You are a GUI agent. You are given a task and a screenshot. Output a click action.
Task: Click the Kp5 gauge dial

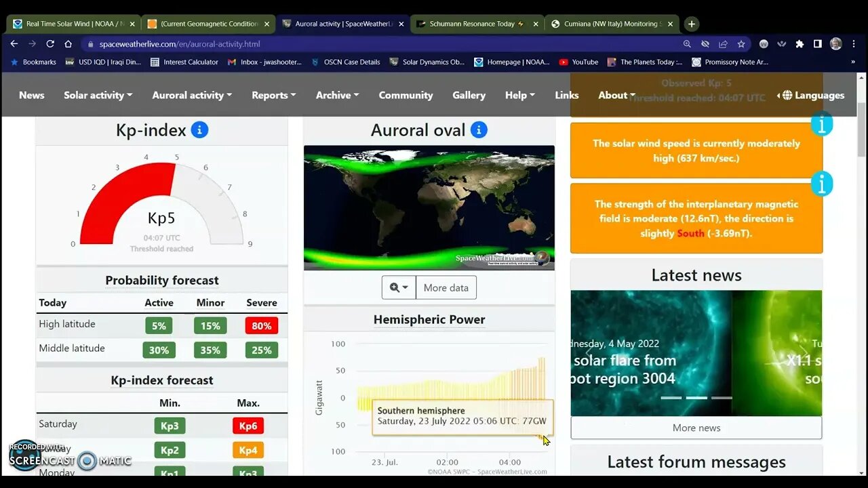pyautogui.click(x=161, y=203)
